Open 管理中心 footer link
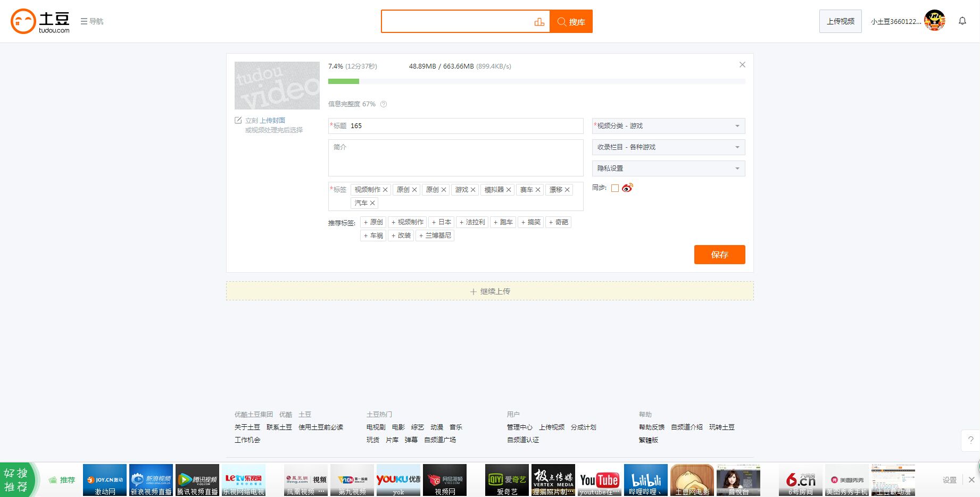This screenshot has height=497, width=980. point(520,427)
